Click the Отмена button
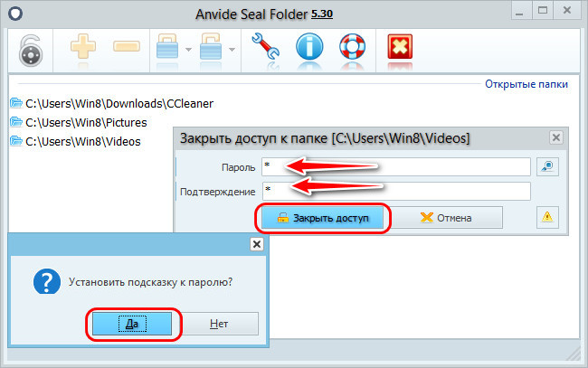This screenshot has width=588, height=368. point(446,218)
